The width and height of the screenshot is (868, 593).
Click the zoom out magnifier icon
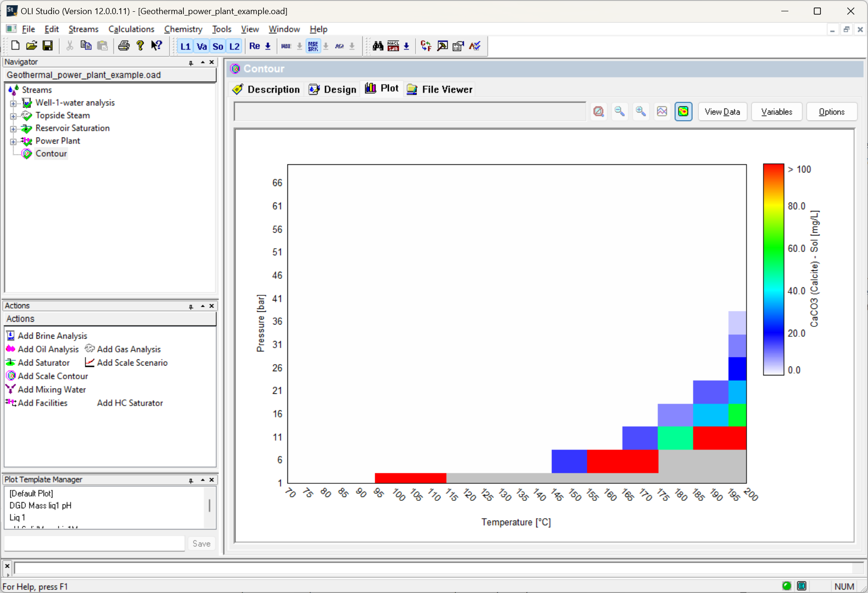(620, 112)
